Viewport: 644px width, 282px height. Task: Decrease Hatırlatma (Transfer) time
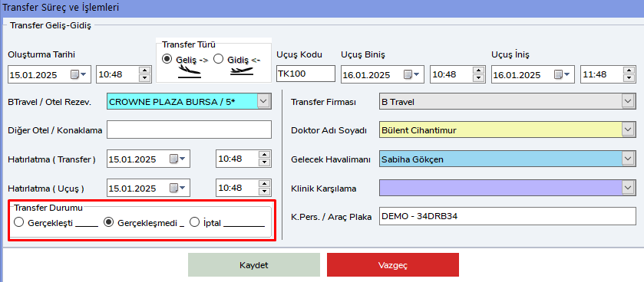[x=264, y=162]
